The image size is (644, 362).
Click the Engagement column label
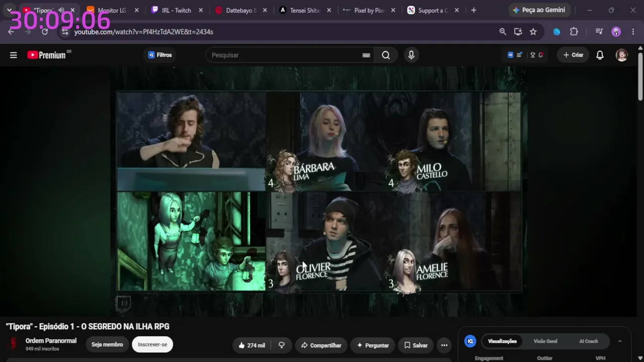(489, 358)
